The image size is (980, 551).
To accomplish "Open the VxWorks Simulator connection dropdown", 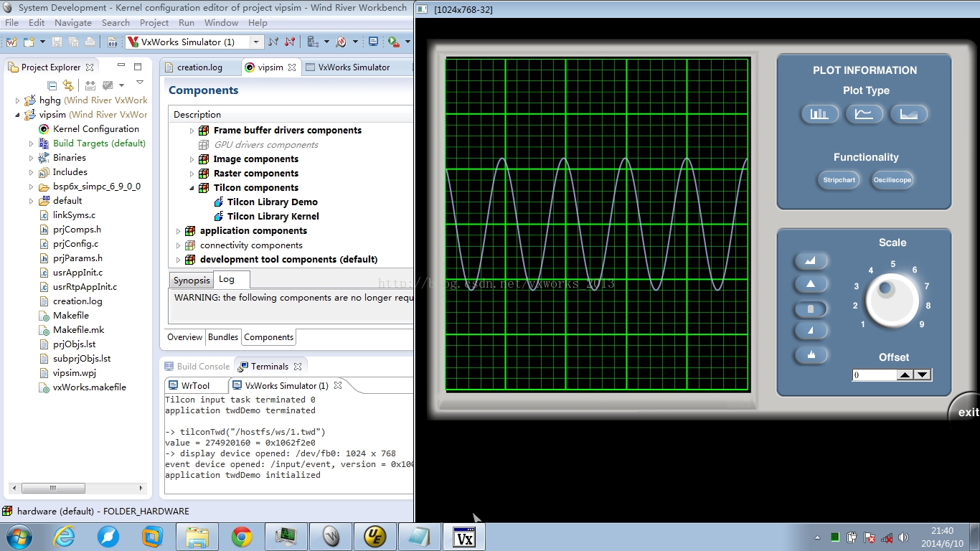I will point(256,42).
